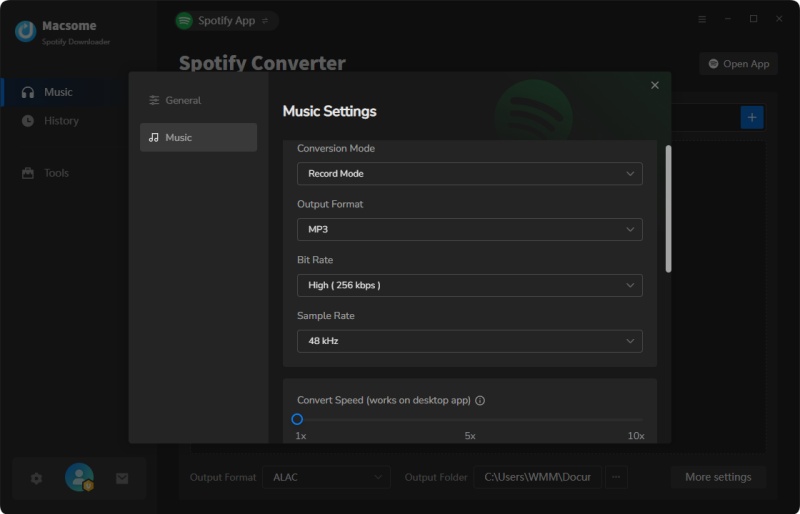Image resolution: width=800 pixels, height=514 pixels.
Task: Click the 10x speed label
Action: coord(636,436)
